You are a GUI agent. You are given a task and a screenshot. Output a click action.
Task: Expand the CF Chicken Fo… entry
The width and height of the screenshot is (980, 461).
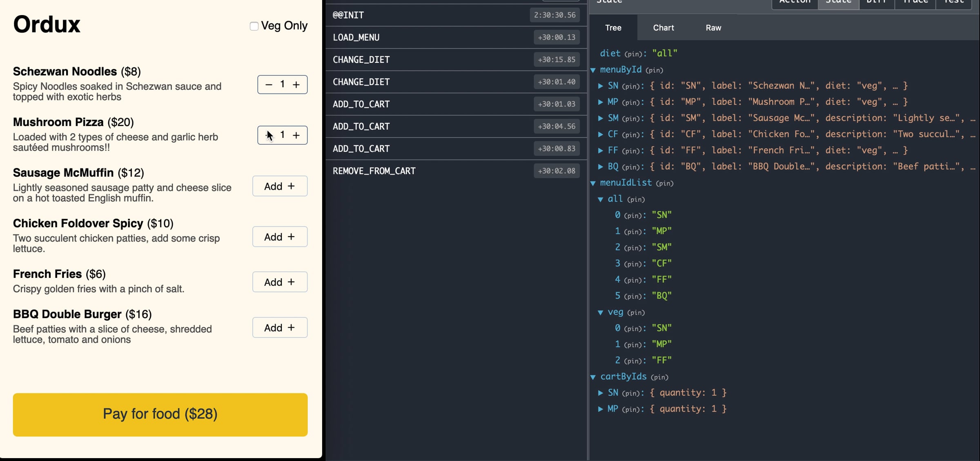pos(601,134)
